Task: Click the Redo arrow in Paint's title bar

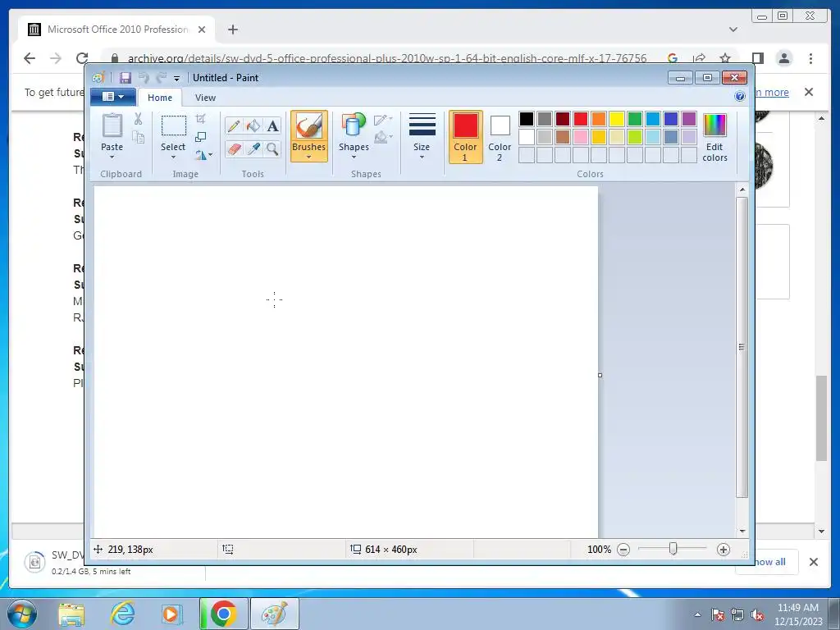Action: [x=161, y=78]
